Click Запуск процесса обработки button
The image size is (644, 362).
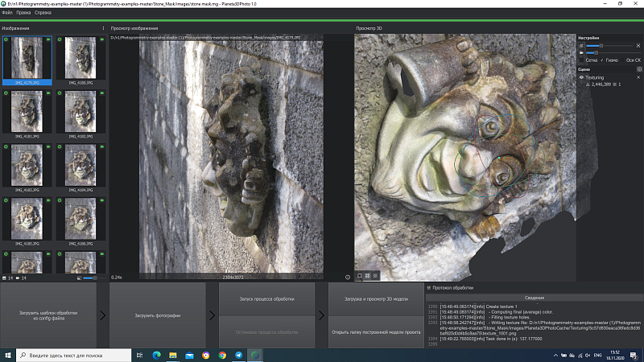pos(267,298)
